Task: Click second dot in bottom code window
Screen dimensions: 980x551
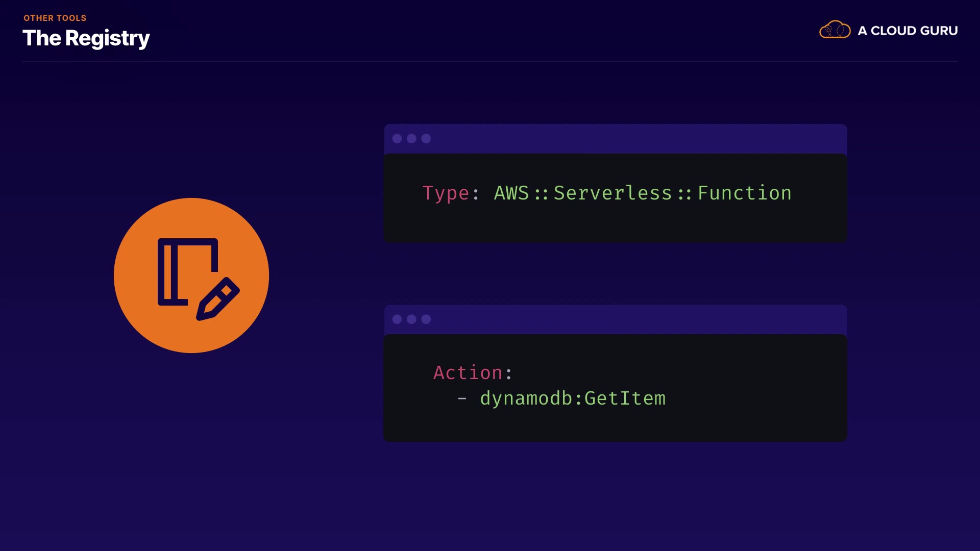Action: pos(411,319)
